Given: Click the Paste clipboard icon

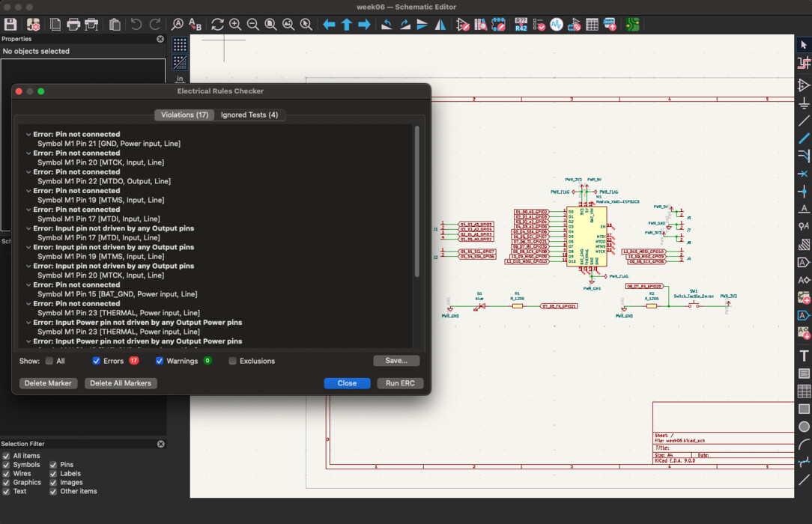Looking at the screenshot, I should coord(115,24).
